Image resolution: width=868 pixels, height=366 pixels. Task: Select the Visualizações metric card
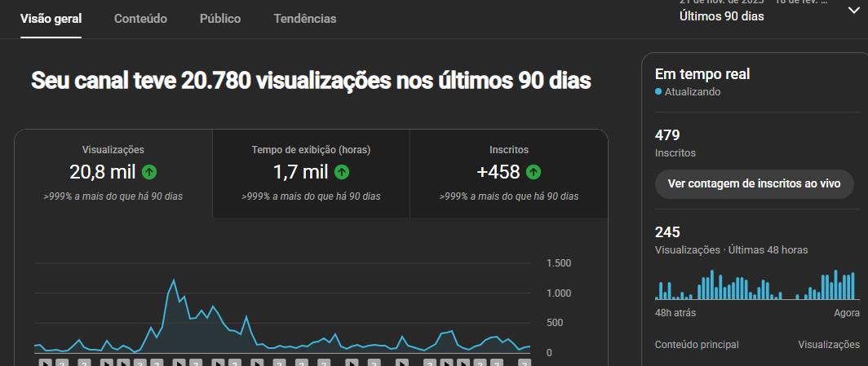tap(113, 174)
